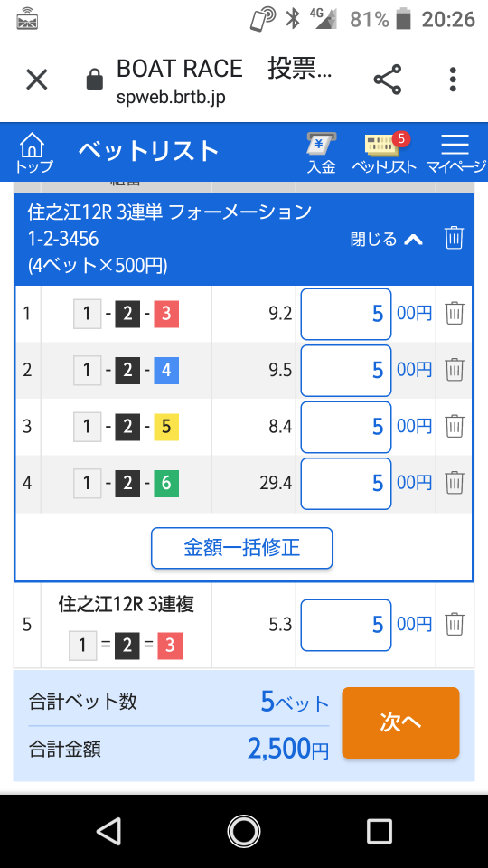Screen dimensions: 488x868
Task: Edit amount field for 1-2-6 bet
Action: [x=346, y=483]
